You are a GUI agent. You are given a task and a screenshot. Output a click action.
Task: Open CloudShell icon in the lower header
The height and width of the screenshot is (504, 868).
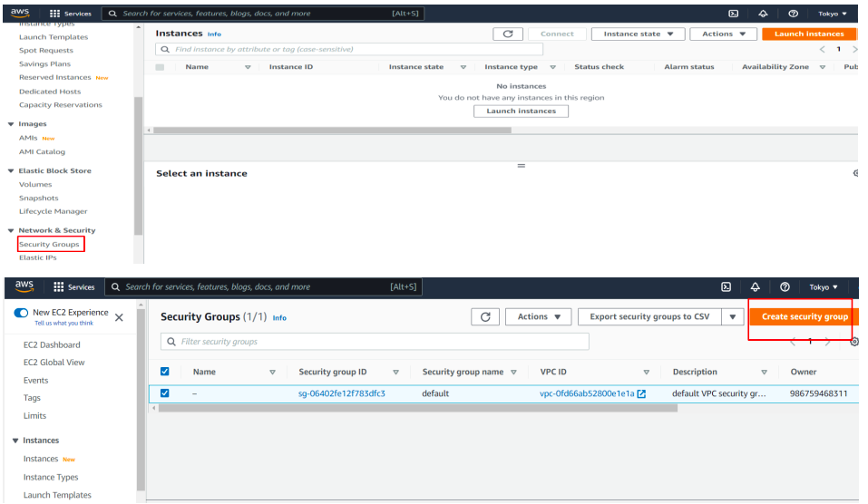tap(726, 287)
